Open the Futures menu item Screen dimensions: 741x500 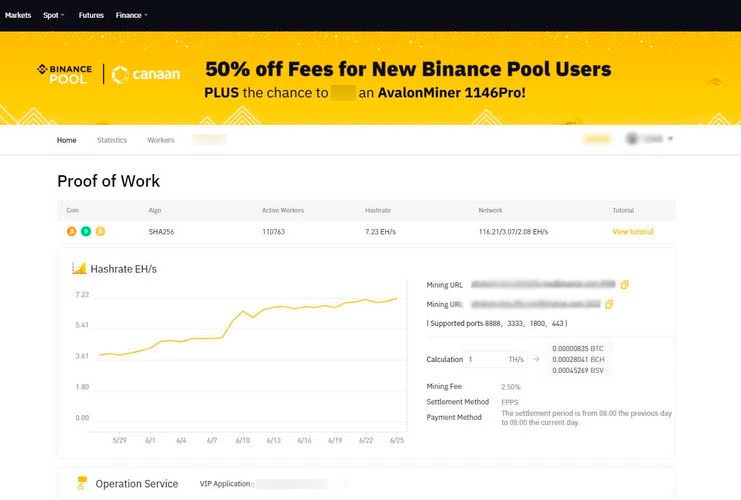coord(91,15)
